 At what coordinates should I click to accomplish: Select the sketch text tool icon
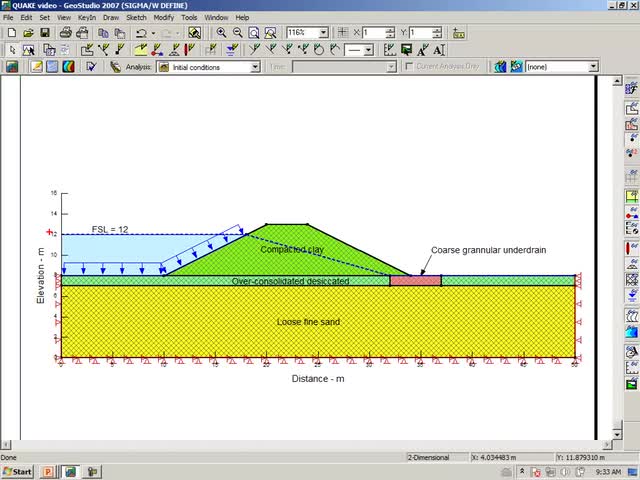pos(440,50)
